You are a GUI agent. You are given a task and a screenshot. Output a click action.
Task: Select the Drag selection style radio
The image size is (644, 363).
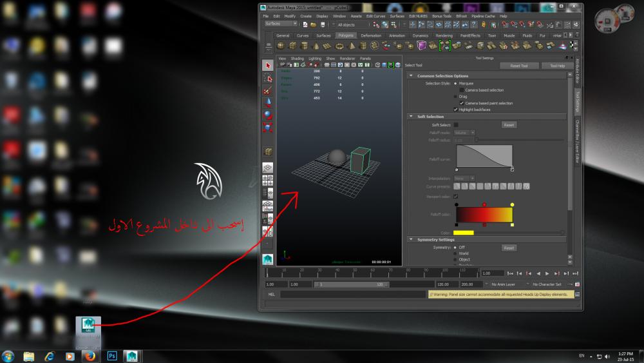pyautogui.click(x=455, y=97)
